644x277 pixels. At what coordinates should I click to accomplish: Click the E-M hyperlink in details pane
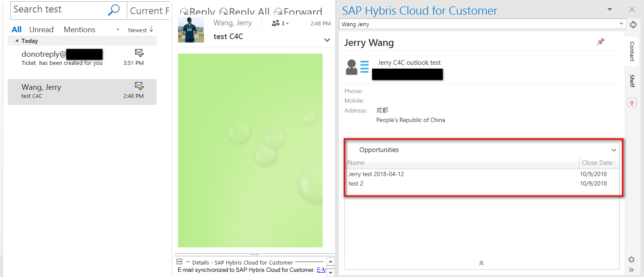(321, 270)
